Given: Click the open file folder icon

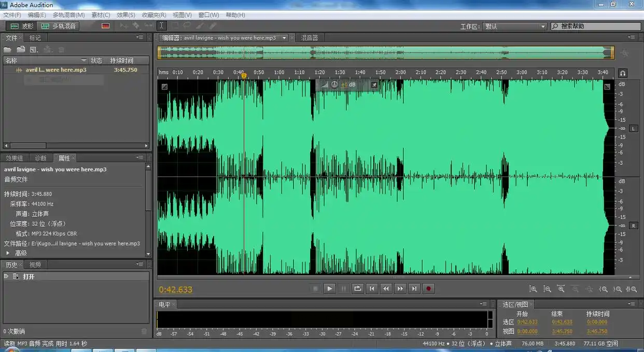Looking at the screenshot, I should [x=7, y=49].
